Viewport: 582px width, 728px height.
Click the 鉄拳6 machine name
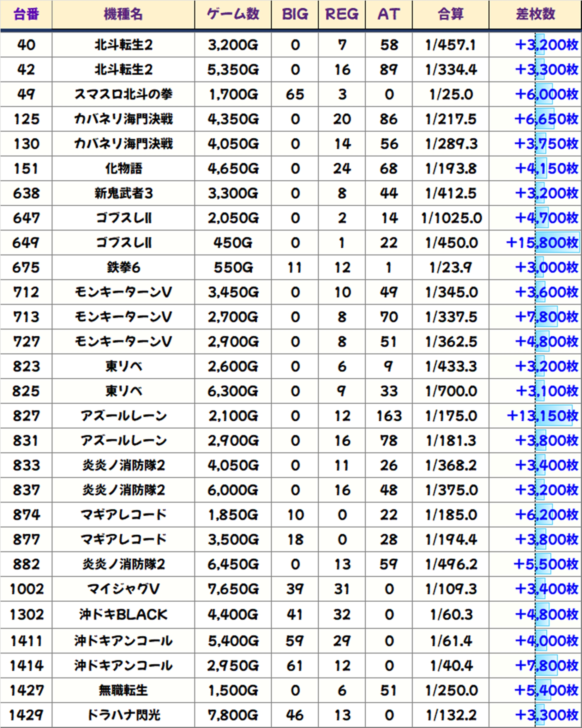pos(123,268)
